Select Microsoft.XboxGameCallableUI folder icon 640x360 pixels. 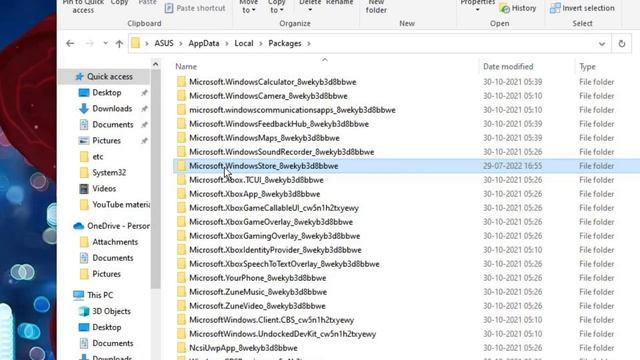[x=181, y=208]
